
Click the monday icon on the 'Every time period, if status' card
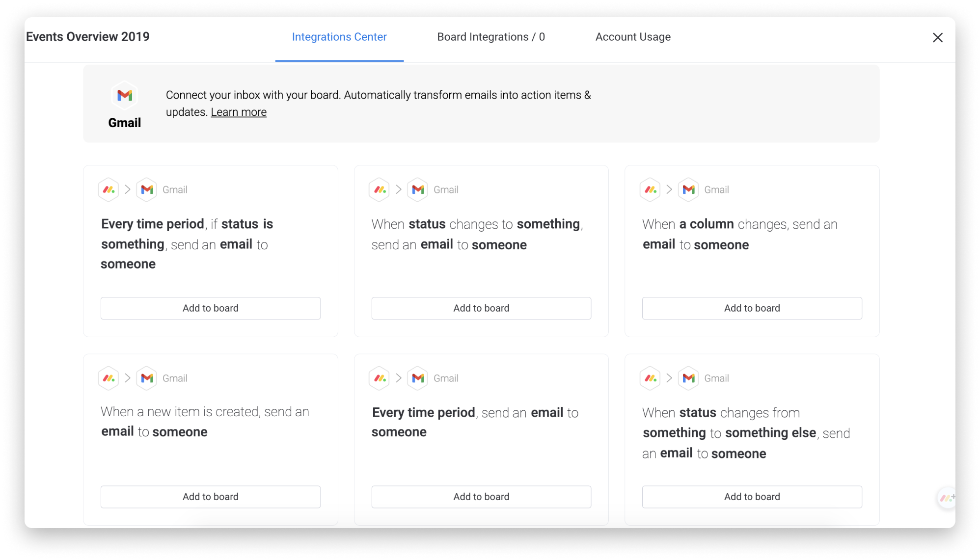coord(109,189)
